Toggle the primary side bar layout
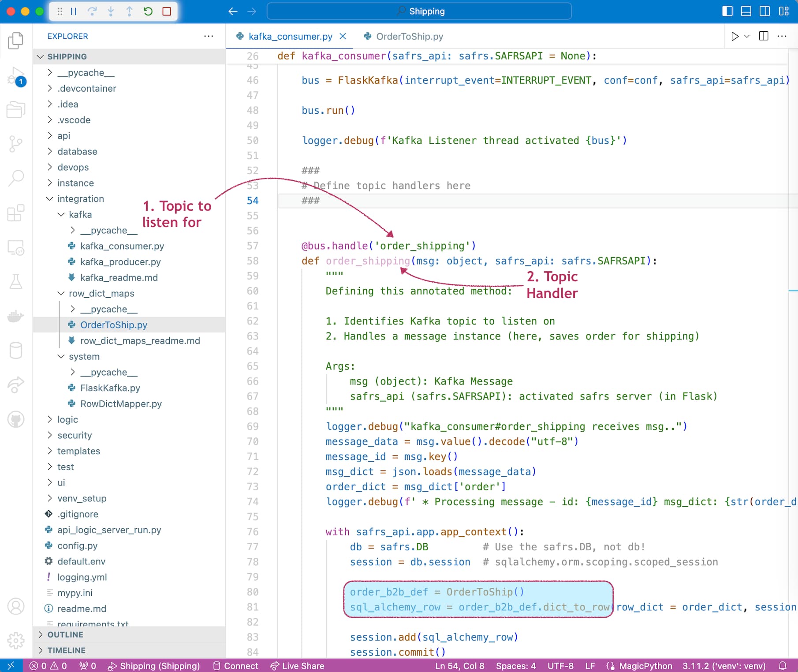This screenshot has width=798, height=672. (727, 11)
